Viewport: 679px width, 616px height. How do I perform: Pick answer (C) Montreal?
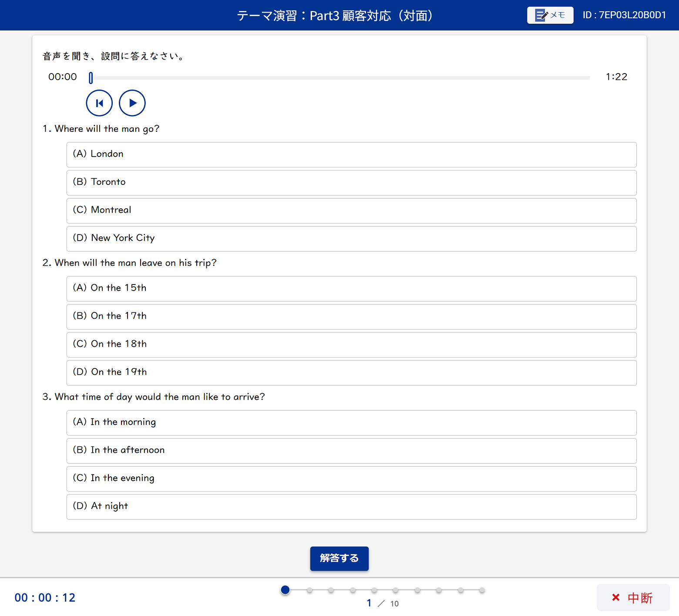pyautogui.click(x=351, y=211)
